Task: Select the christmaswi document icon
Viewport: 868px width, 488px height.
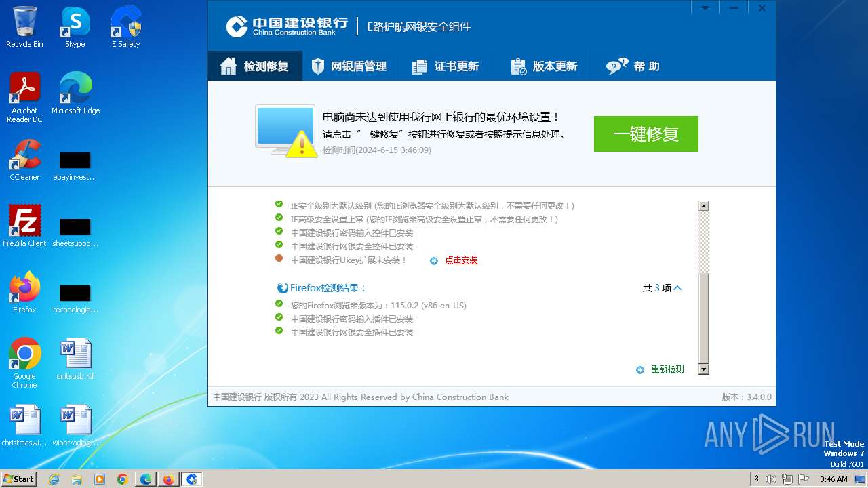Action: (x=24, y=426)
